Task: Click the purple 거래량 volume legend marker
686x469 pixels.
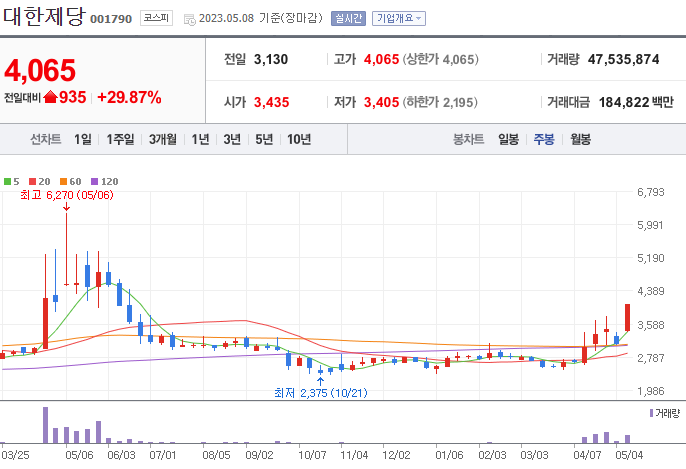Action: (x=651, y=413)
